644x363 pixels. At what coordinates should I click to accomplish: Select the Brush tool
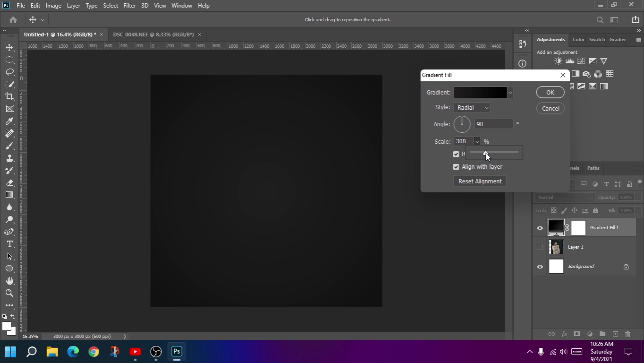click(9, 146)
